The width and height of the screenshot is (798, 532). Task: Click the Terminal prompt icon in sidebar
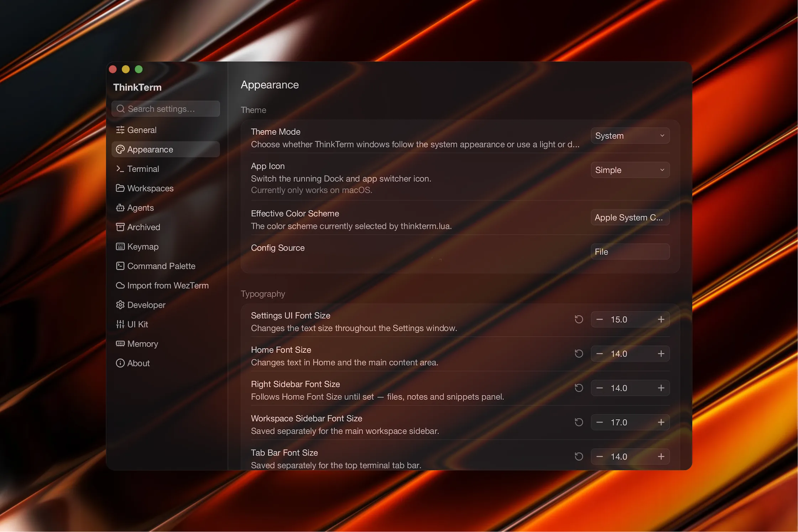point(120,169)
